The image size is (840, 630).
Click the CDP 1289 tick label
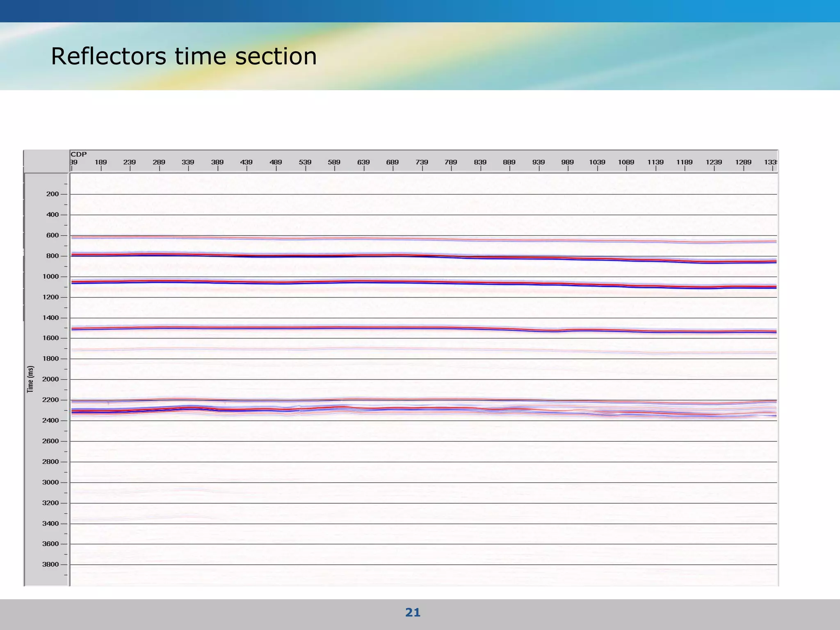[x=743, y=162]
